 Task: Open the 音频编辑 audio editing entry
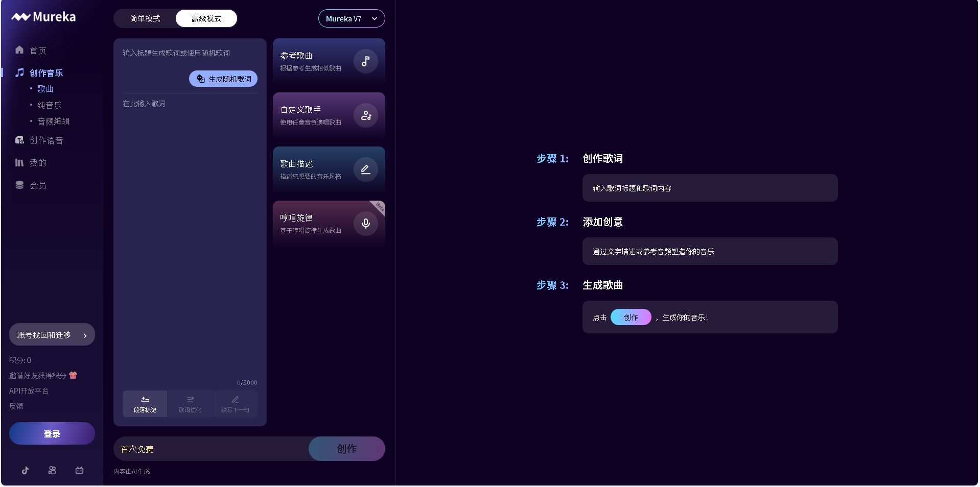54,121
